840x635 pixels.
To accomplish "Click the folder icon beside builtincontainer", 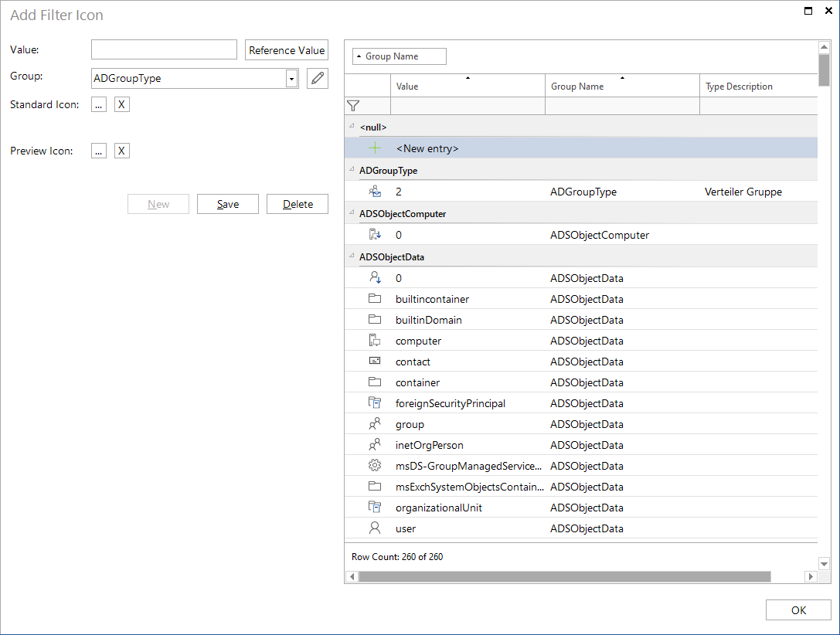I will point(375,299).
